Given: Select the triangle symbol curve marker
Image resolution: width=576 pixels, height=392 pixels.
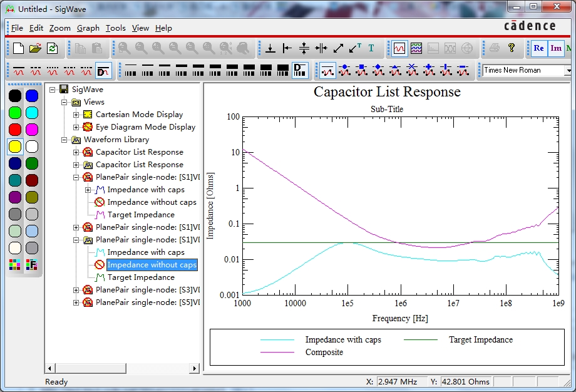Looking at the screenshot, I should [395, 70].
